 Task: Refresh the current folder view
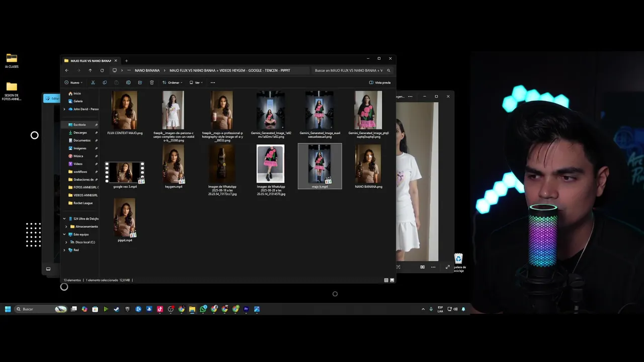(x=102, y=70)
